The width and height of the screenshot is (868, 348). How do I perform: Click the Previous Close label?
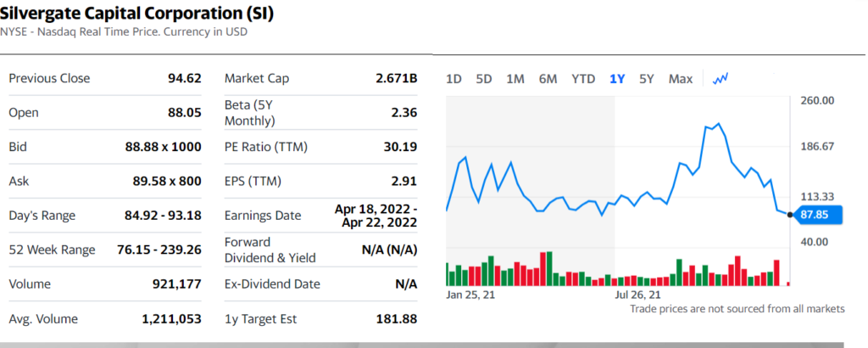coord(49,78)
